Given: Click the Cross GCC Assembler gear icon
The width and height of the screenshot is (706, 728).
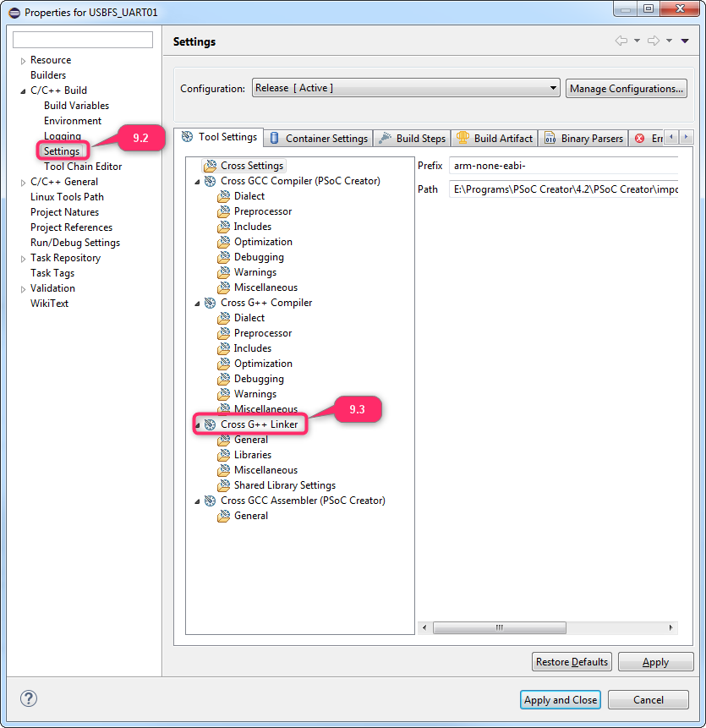Looking at the screenshot, I should [x=211, y=501].
